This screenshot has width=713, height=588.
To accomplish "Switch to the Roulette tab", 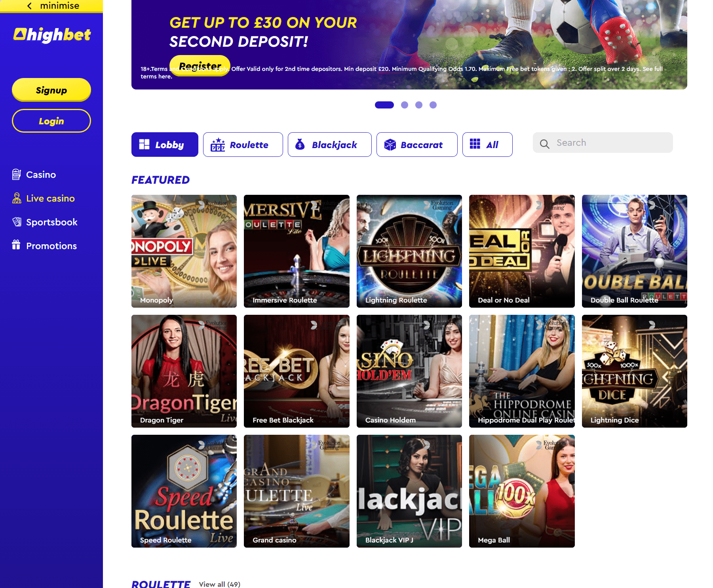I will tap(243, 145).
